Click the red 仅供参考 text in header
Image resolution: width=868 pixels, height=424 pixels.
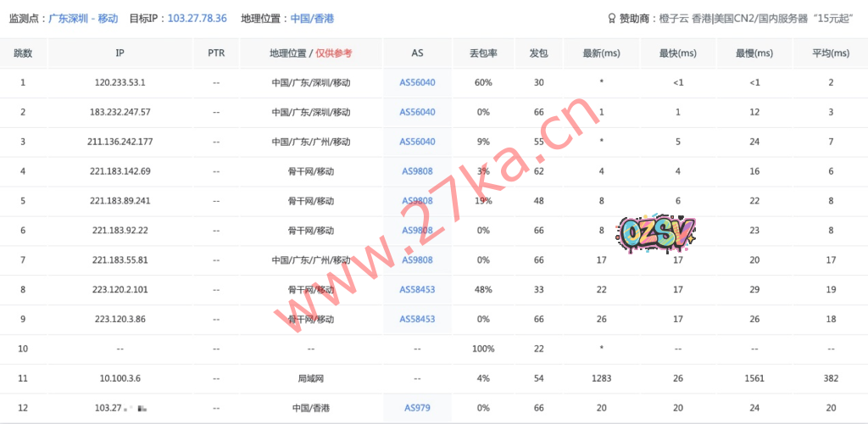coord(334,53)
